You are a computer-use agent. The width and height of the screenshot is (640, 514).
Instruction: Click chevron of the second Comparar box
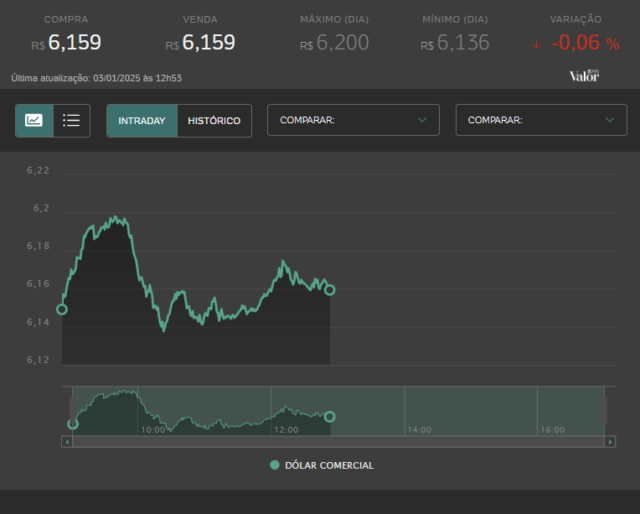point(610,120)
